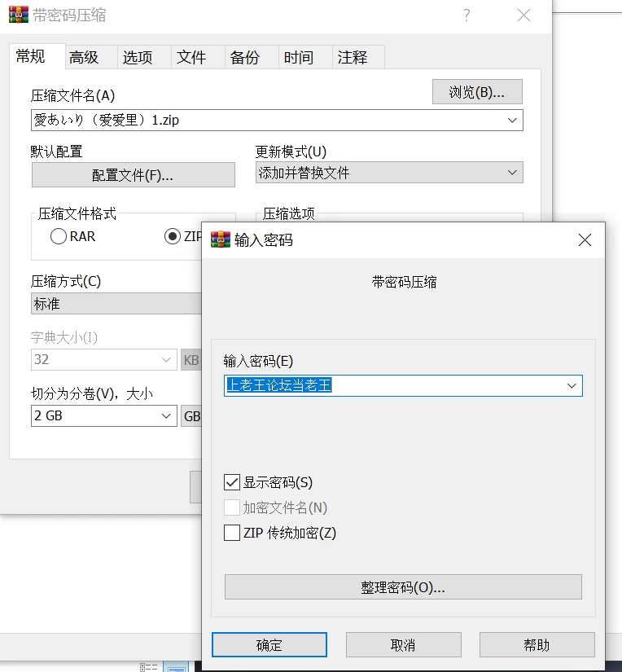The image size is (622, 672).
Task: Open the 更新模式 添加并替换文件 dropdown
Action: (389, 173)
